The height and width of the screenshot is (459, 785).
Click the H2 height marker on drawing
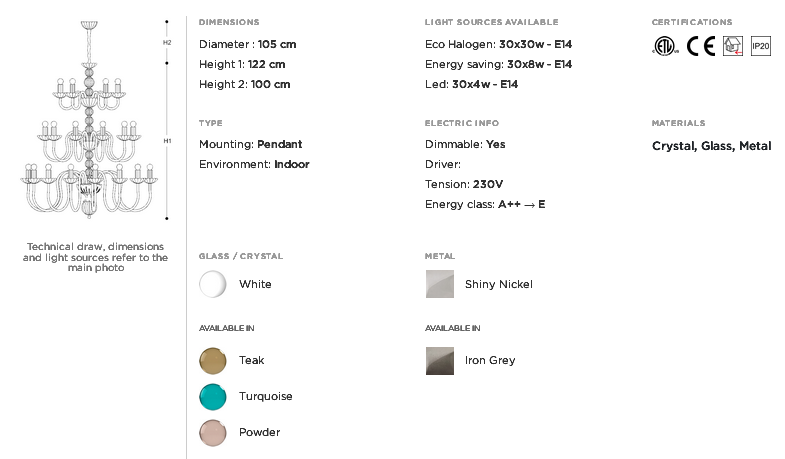point(167,43)
